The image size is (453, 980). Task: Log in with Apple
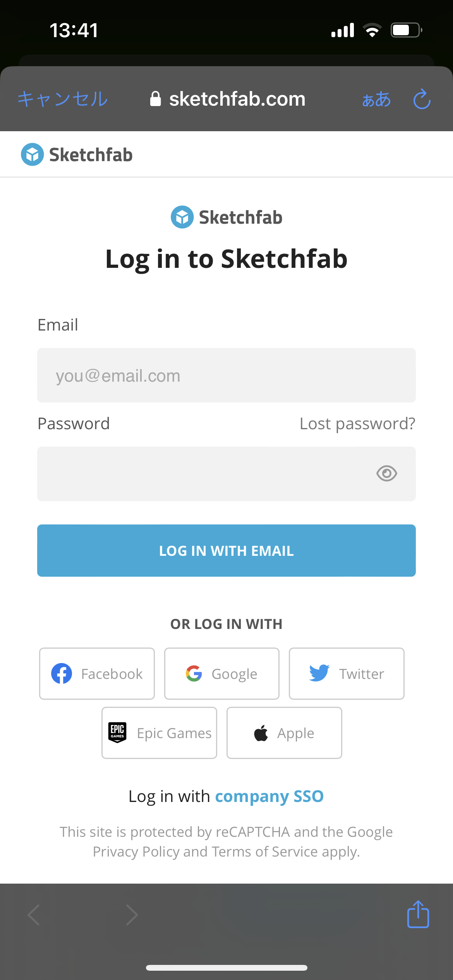click(284, 733)
